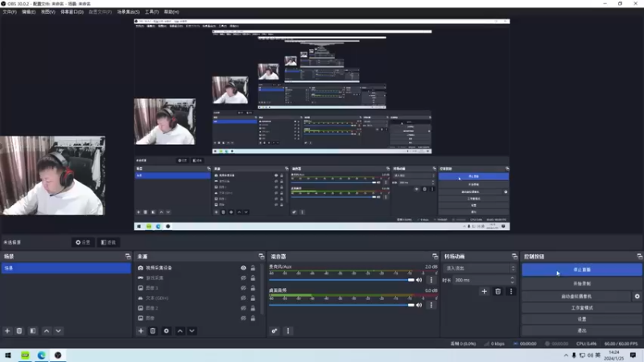The height and width of the screenshot is (362, 644).
Task: Open the 文件(F) menu
Action: (10, 12)
